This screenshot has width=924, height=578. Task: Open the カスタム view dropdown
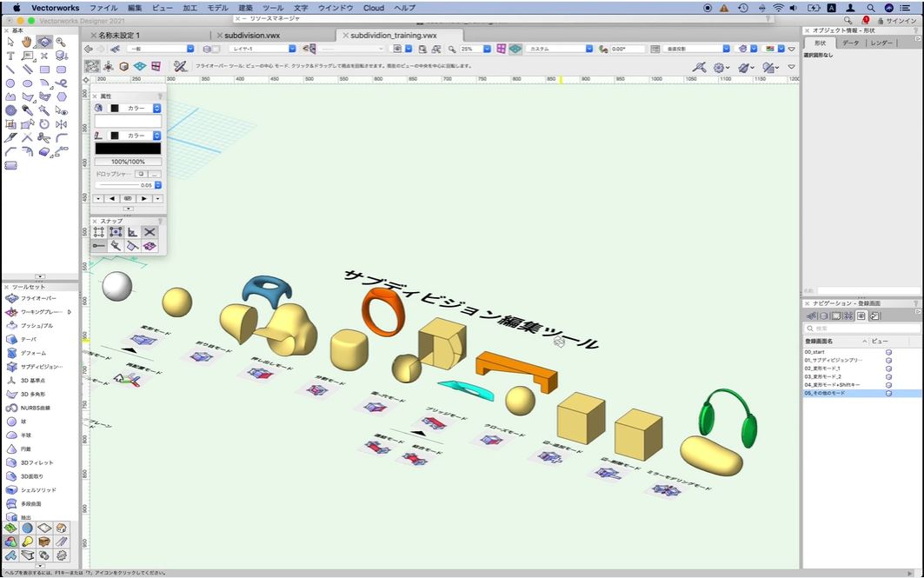tap(560, 49)
